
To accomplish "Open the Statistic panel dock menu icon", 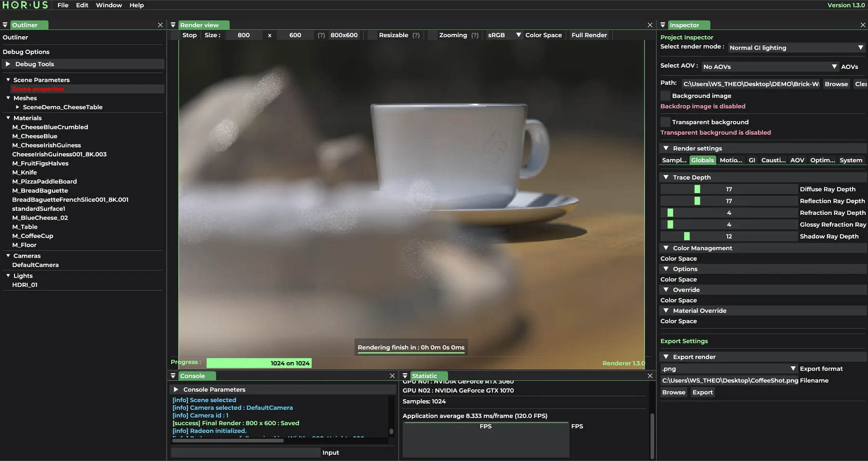I will point(405,376).
